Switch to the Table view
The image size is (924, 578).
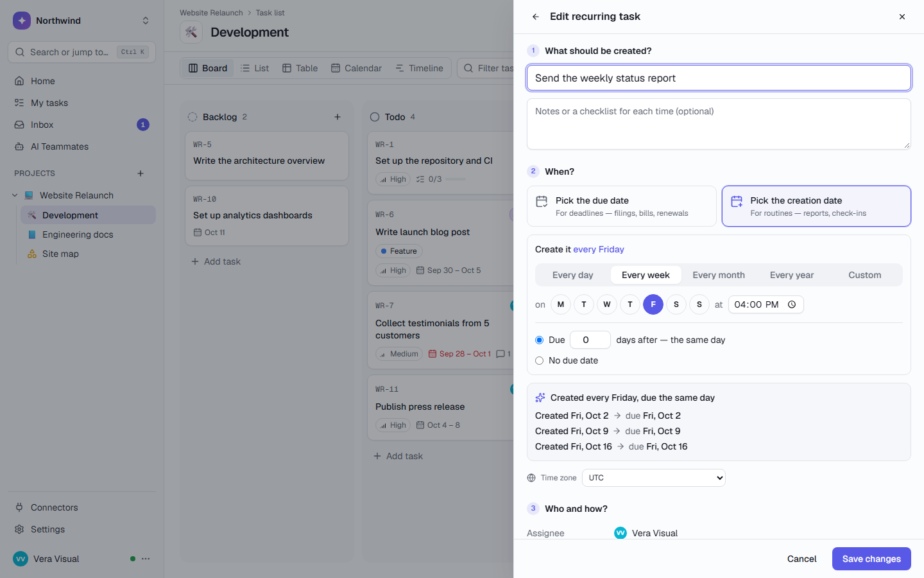300,68
